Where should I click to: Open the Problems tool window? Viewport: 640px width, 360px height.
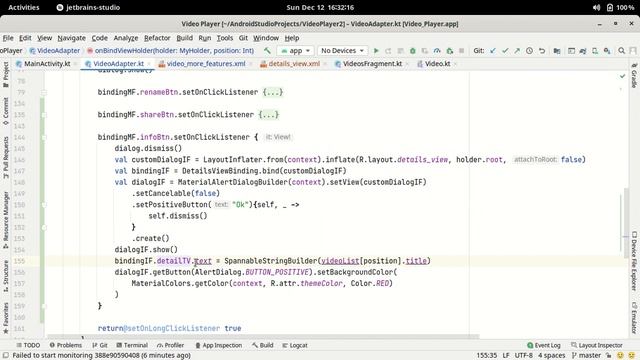tap(66, 345)
